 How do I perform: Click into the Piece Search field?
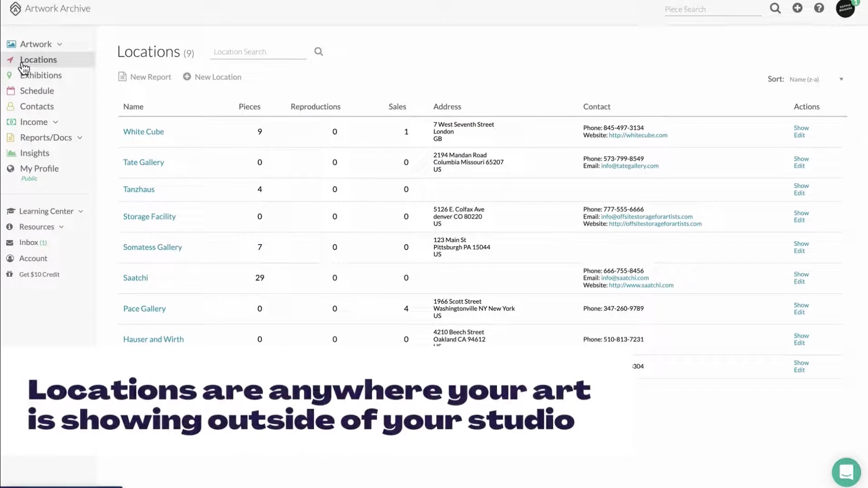point(713,9)
